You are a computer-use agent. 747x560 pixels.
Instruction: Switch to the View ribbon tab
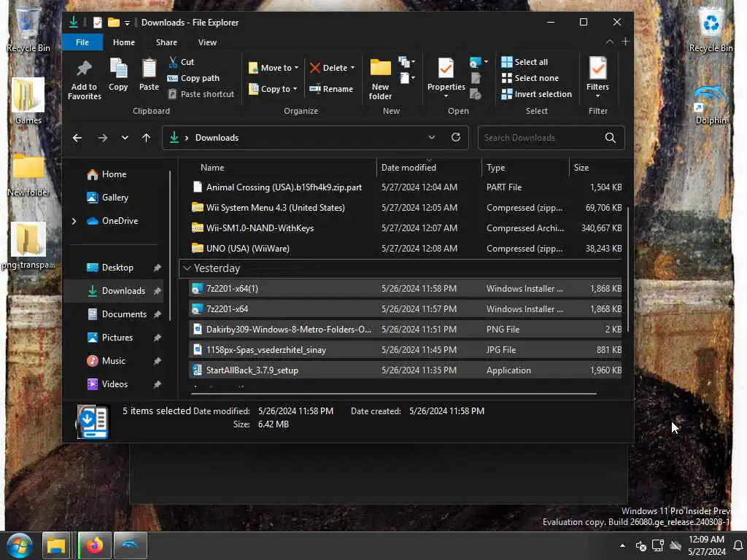point(207,42)
